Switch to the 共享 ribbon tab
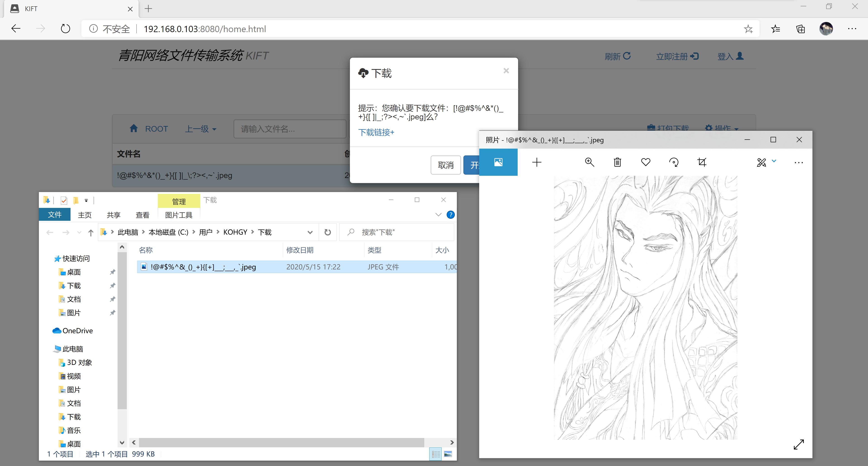The height and width of the screenshot is (466, 868). click(113, 215)
